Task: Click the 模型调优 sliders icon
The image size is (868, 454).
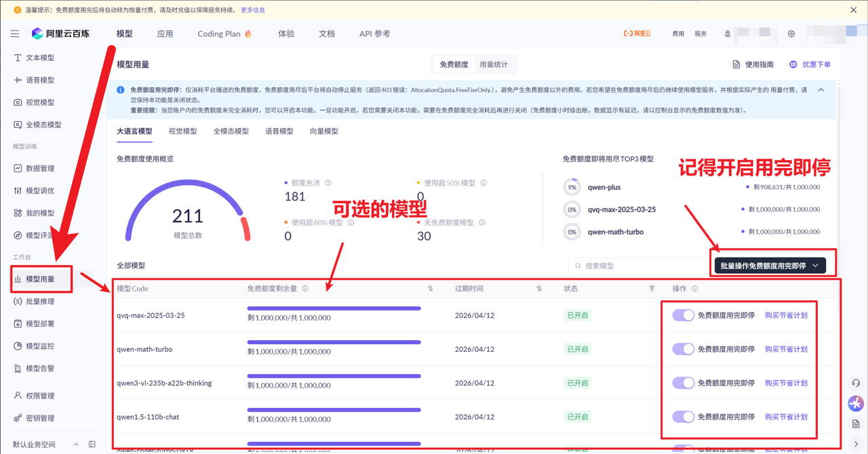Action: pyautogui.click(x=18, y=191)
